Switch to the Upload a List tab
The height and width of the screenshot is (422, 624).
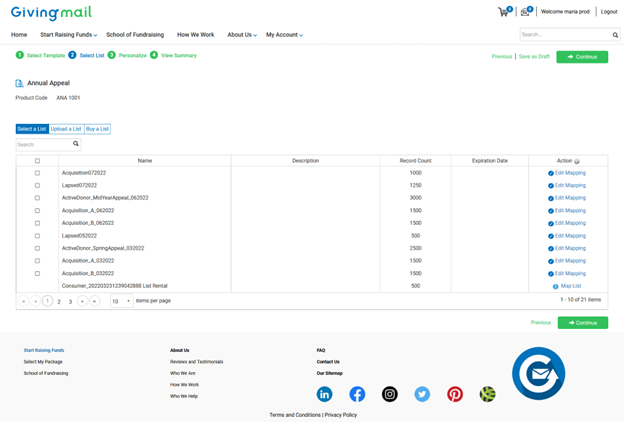[66, 129]
